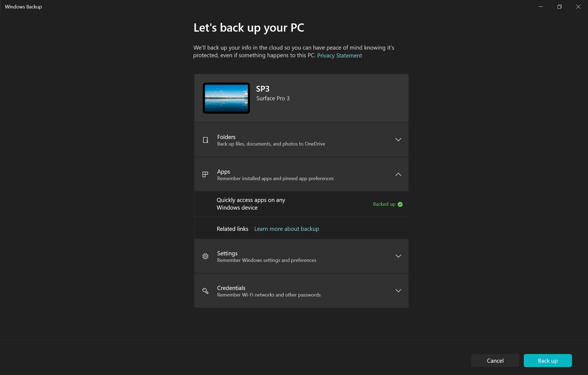Screen dimensions: 588x375
Task: Open the Privacy Statement link
Action: pos(339,56)
